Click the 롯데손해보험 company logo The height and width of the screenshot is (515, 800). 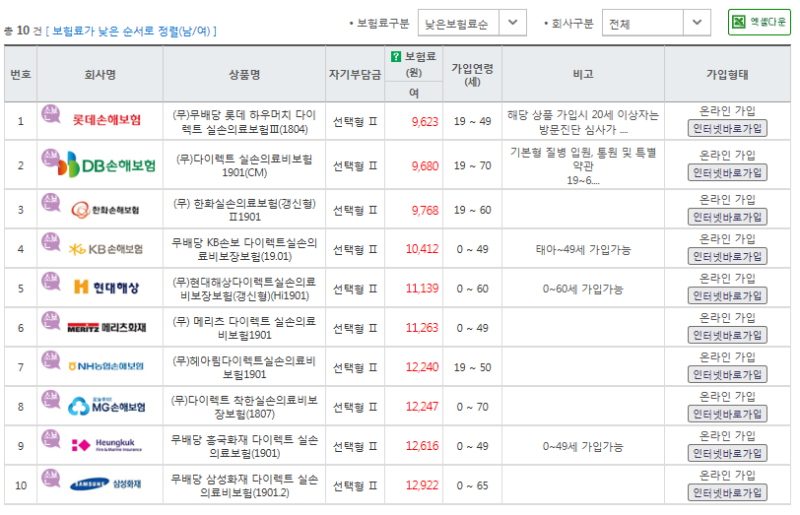[x=106, y=120]
